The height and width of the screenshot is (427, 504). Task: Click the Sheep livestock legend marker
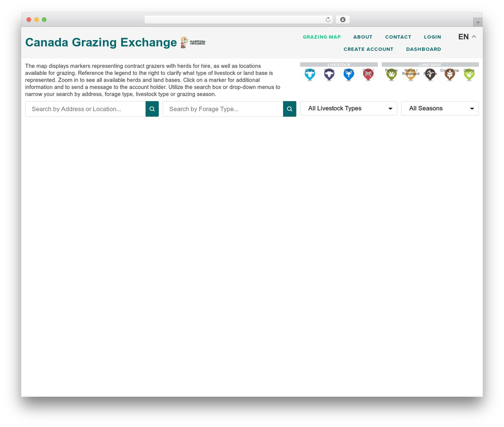pyautogui.click(x=329, y=74)
